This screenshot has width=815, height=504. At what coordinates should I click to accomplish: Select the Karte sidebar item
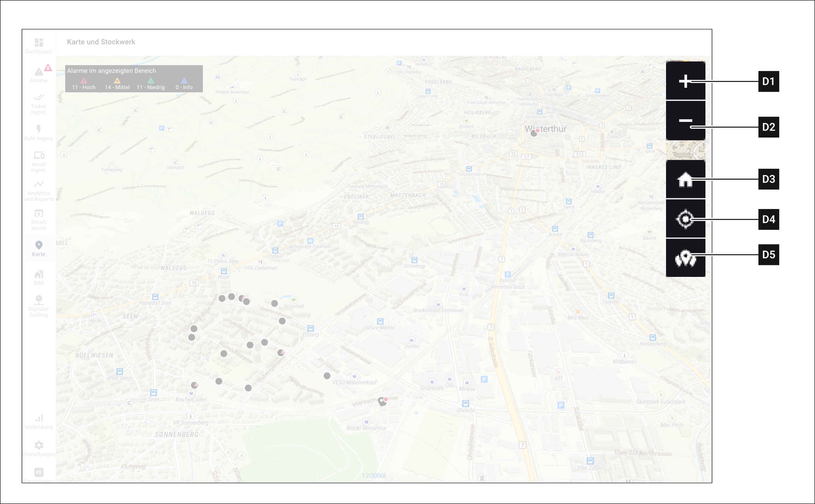coord(39,249)
